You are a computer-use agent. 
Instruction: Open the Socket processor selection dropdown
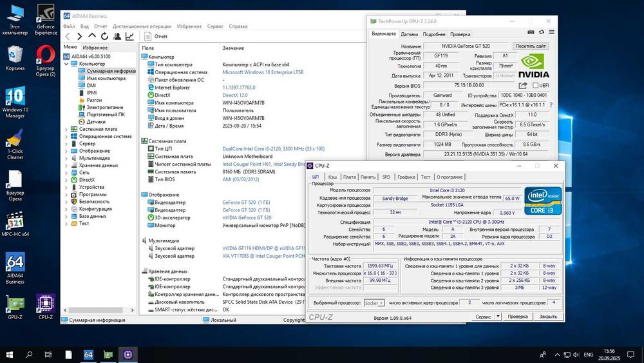tap(374, 303)
